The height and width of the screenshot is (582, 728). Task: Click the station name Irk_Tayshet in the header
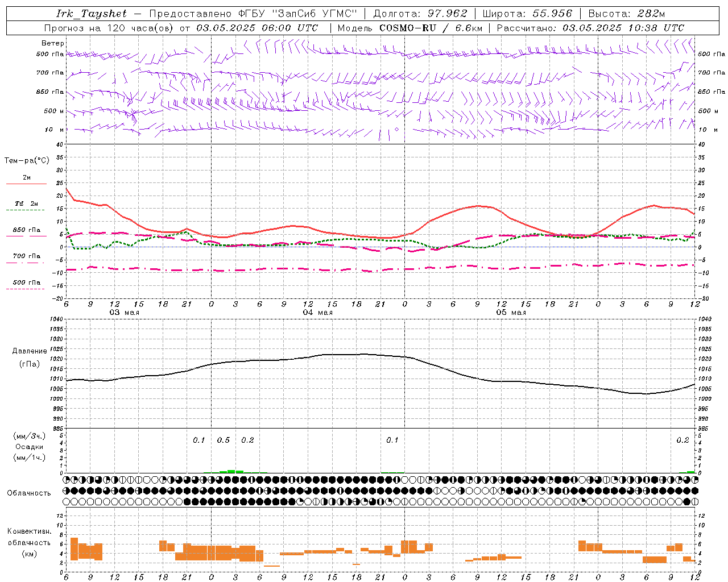point(92,14)
